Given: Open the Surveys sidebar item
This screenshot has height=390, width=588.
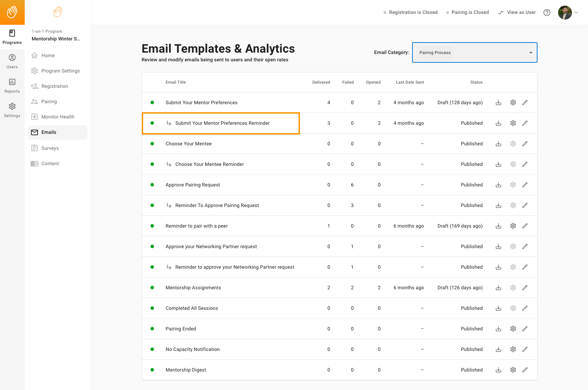Looking at the screenshot, I should pos(50,148).
